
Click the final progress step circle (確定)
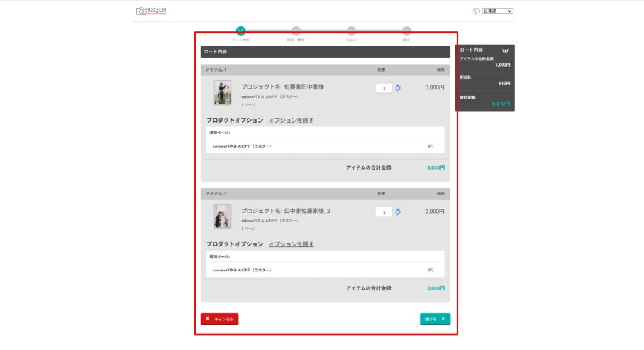click(407, 30)
